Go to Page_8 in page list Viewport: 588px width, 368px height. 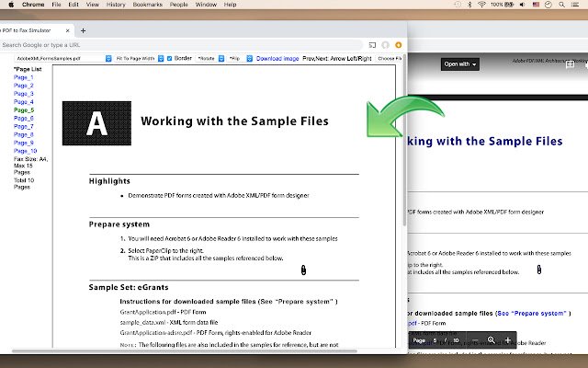click(24, 134)
